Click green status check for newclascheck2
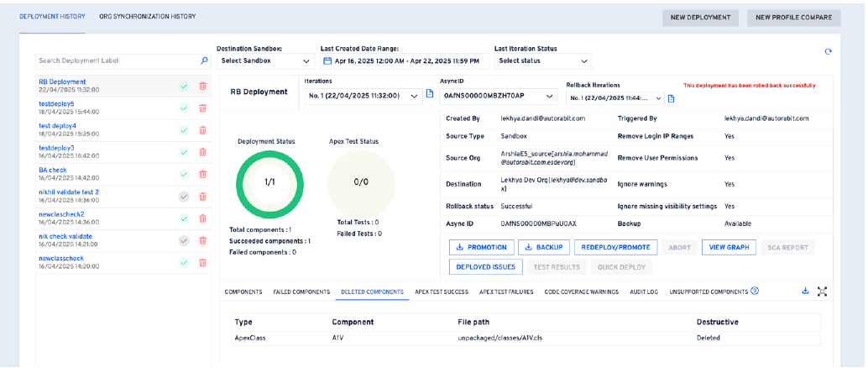The width and height of the screenshot is (868, 368). pos(184,218)
